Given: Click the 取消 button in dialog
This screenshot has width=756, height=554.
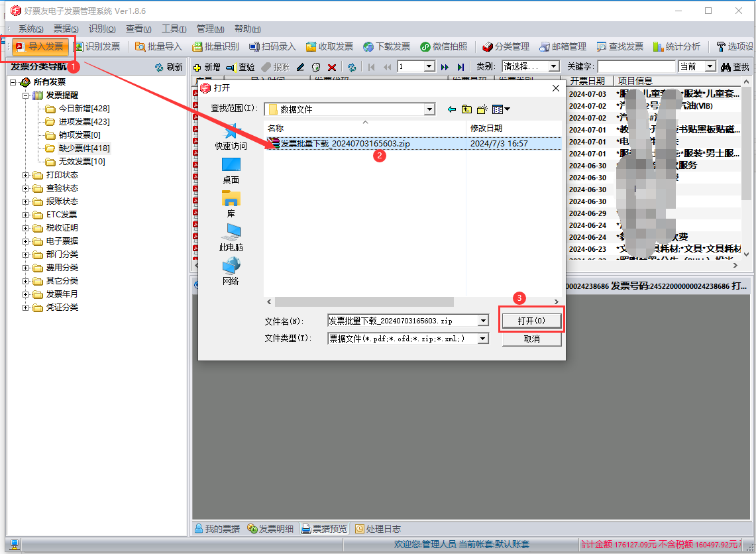Looking at the screenshot, I should point(531,339).
